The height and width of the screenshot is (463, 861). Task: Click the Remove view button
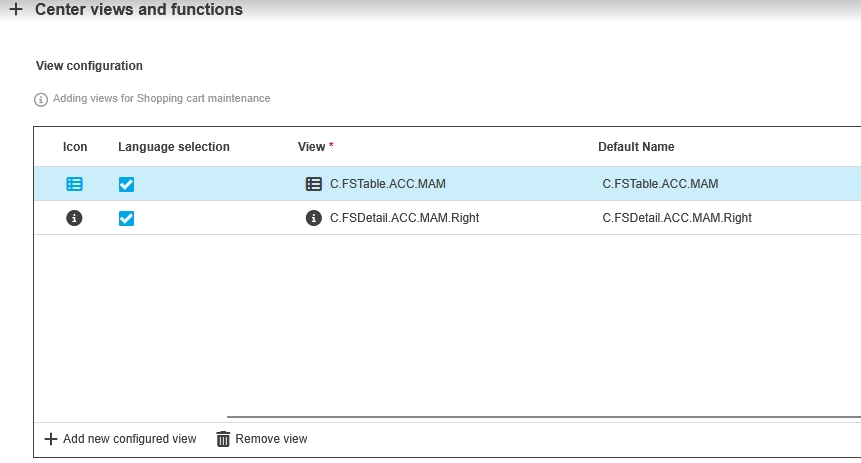pos(271,439)
